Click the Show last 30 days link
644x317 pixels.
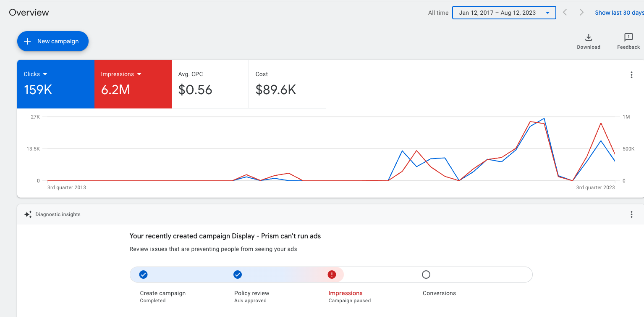(x=619, y=13)
